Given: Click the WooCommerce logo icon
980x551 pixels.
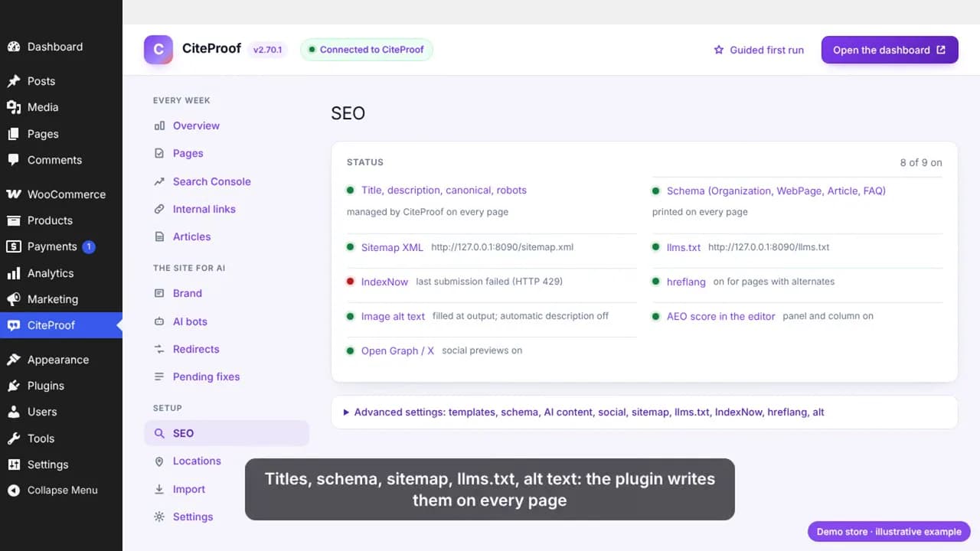Looking at the screenshot, I should coord(14,194).
